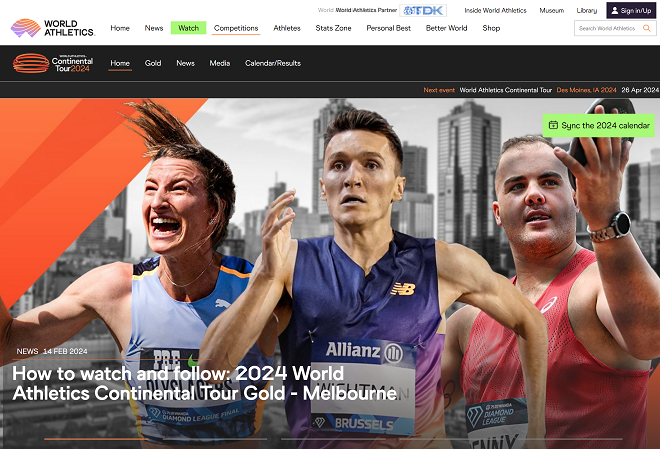The width and height of the screenshot is (660, 449).
Task: Visit Inside World Athletics link
Action: [495, 11]
